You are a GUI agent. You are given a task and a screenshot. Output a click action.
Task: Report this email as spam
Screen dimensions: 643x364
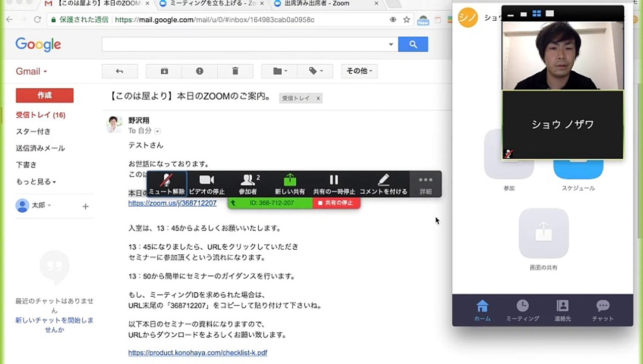click(x=200, y=71)
